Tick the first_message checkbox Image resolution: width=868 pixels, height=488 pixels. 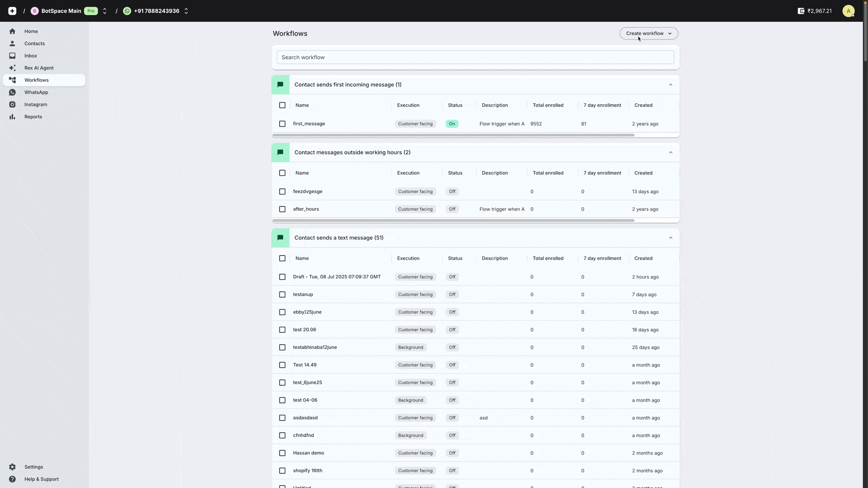(x=282, y=124)
